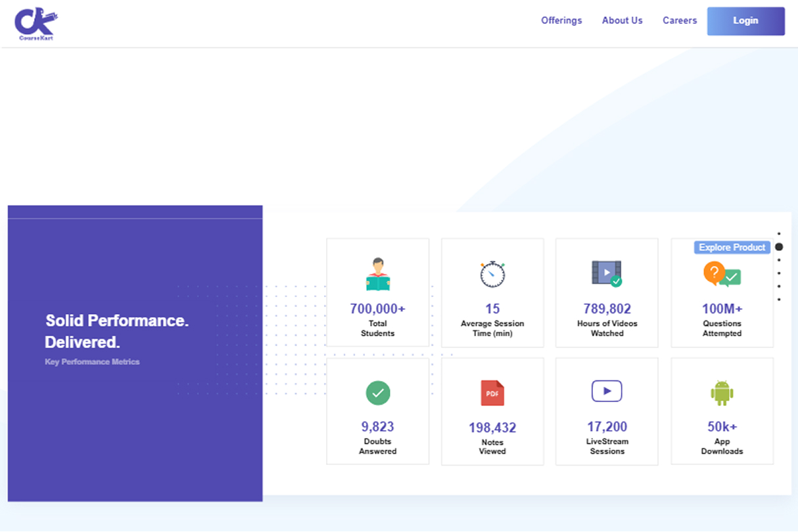The width and height of the screenshot is (798, 532).
Task: Click the "198,432" notes figure
Action: (x=492, y=428)
